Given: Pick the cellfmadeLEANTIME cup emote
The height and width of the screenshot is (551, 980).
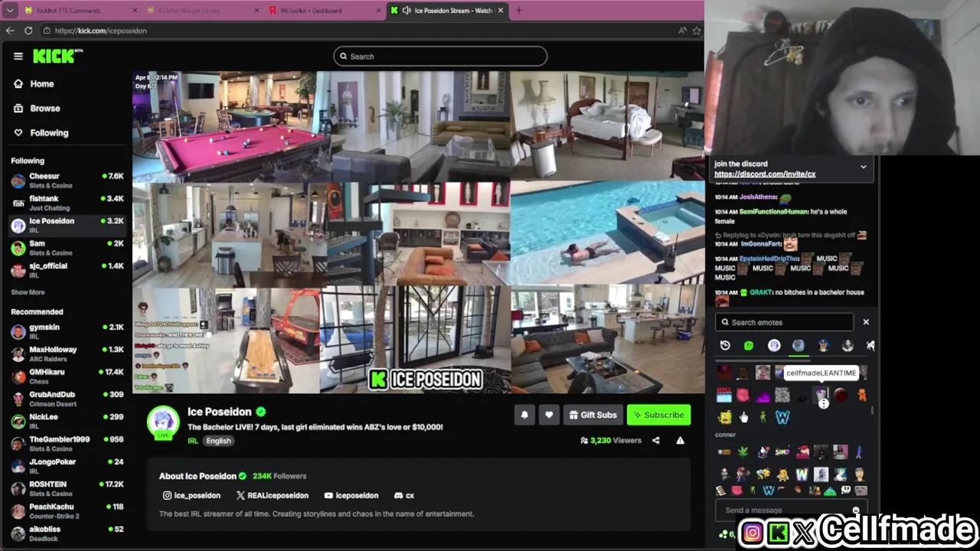Looking at the screenshot, I should click(x=821, y=396).
